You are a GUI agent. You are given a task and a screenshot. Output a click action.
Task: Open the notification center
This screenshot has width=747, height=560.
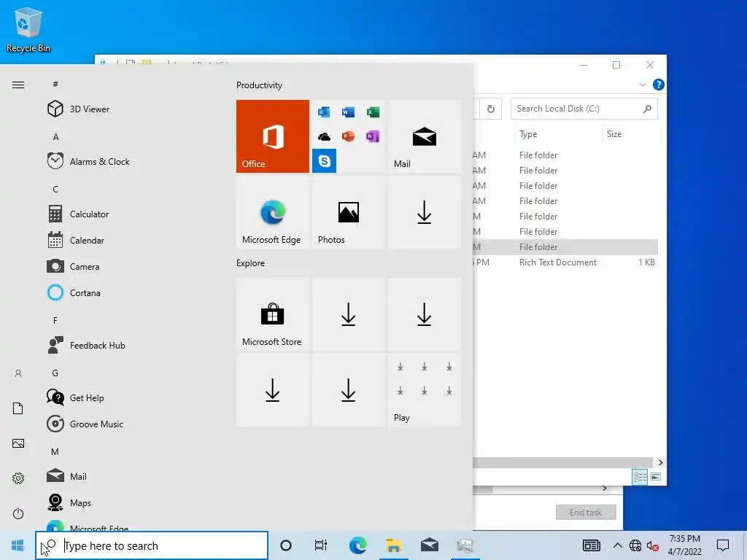point(723,545)
